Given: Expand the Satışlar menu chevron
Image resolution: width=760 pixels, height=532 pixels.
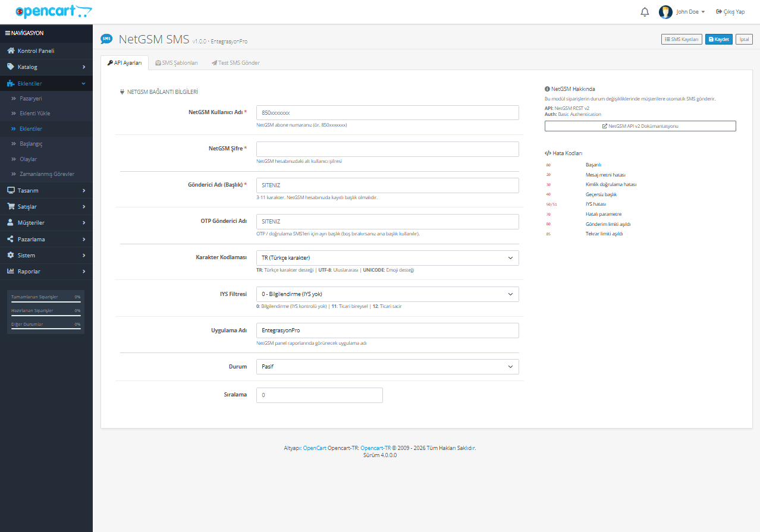Looking at the screenshot, I should pos(84,206).
